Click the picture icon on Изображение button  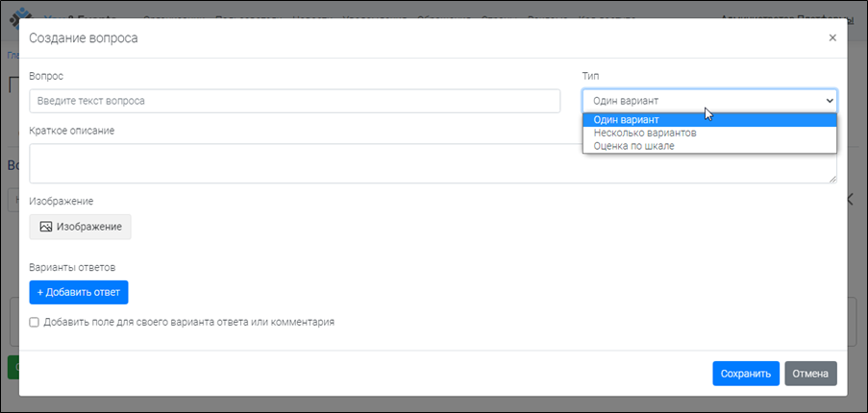[x=45, y=227]
